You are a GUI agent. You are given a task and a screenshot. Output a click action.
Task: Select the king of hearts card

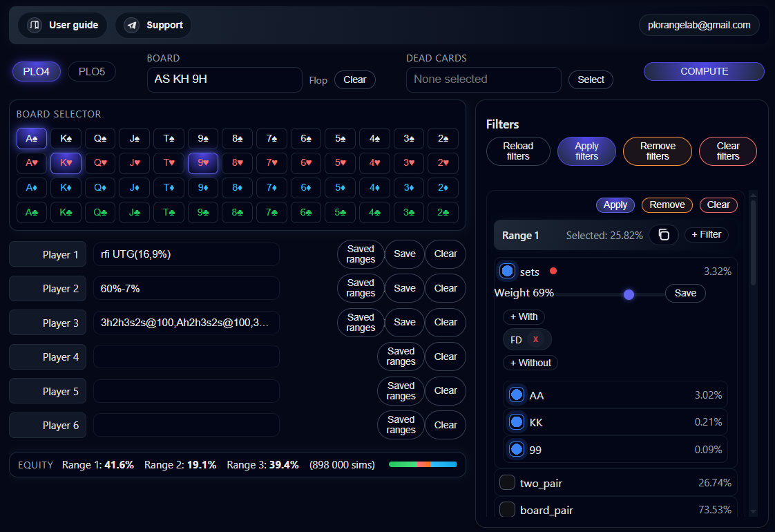point(66,163)
